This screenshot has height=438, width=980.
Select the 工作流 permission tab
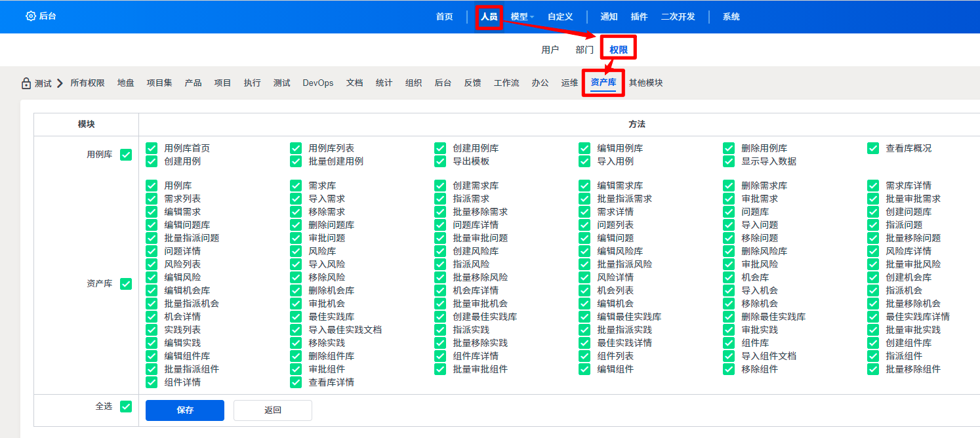click(x=506, y=83)
